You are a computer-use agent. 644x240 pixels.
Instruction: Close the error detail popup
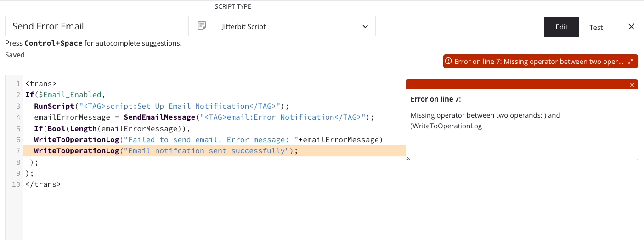632,85
